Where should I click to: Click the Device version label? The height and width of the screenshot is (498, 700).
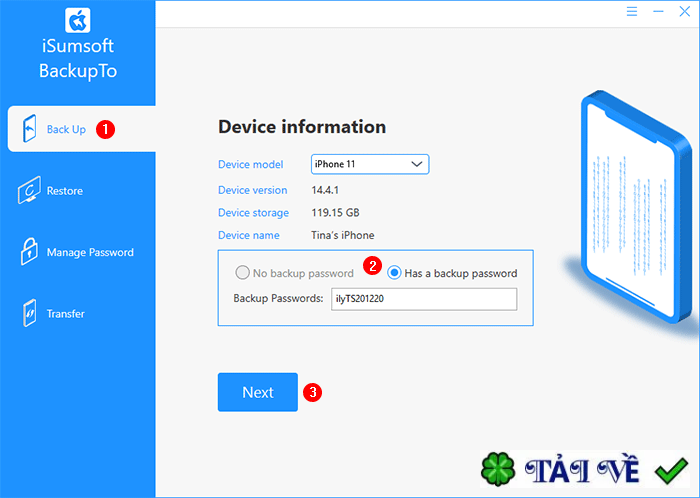253,190
